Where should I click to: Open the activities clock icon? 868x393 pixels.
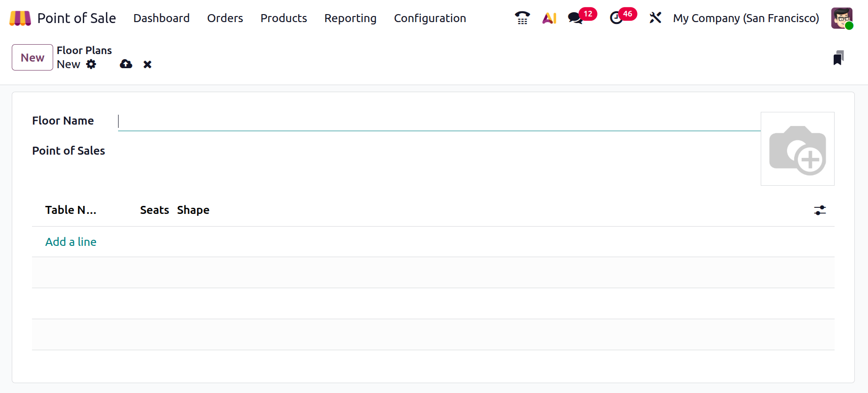[616, 18]
